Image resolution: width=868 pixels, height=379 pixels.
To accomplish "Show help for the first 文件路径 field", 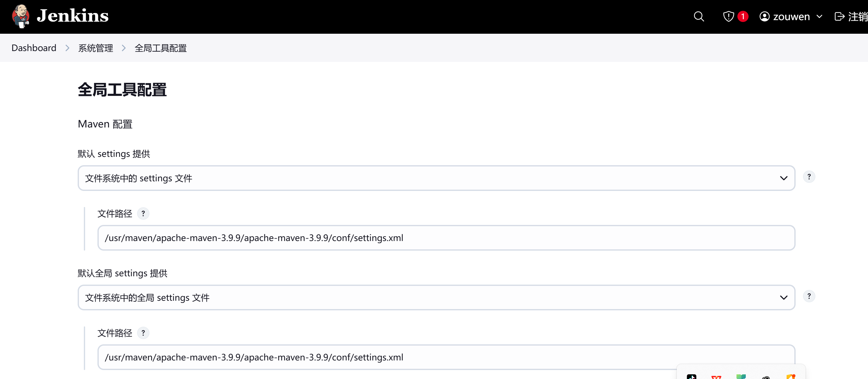I will pyautogui.click(x=143, y=213).
